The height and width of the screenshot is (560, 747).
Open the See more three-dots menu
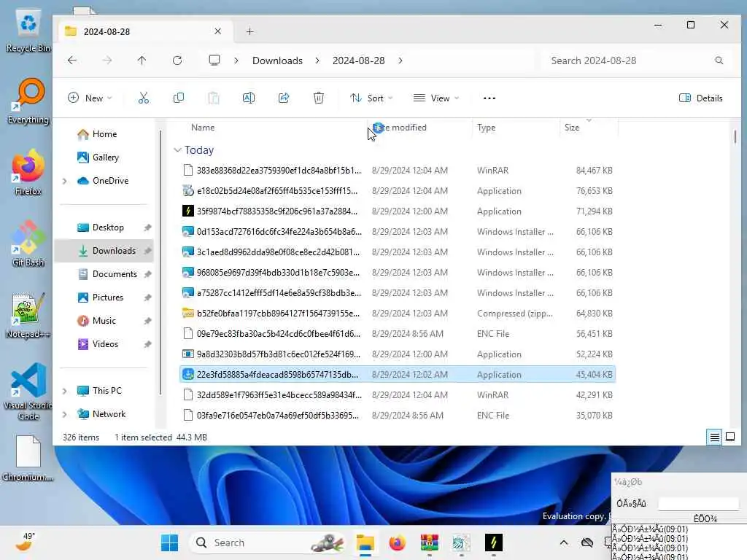pos(489,98)
